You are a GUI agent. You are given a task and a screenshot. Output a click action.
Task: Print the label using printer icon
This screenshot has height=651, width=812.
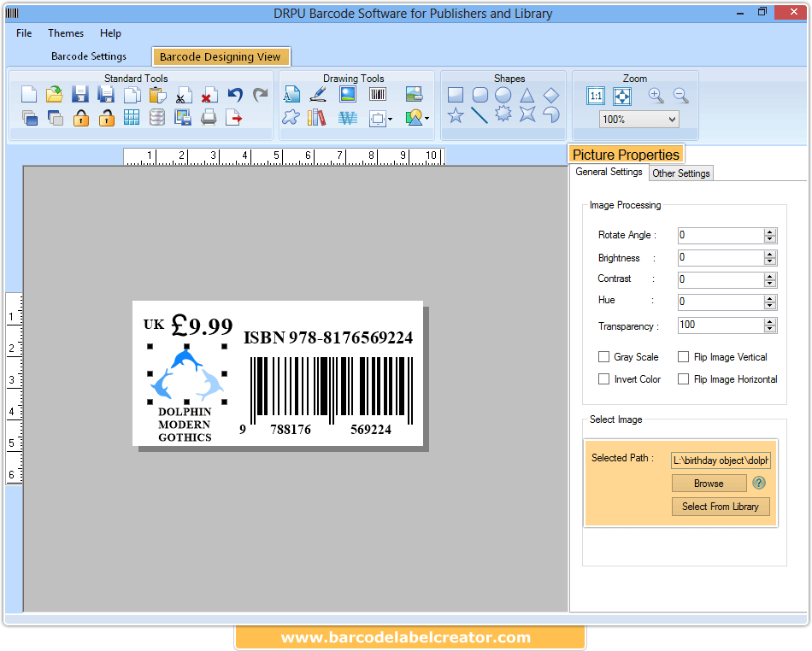point(209,118)
